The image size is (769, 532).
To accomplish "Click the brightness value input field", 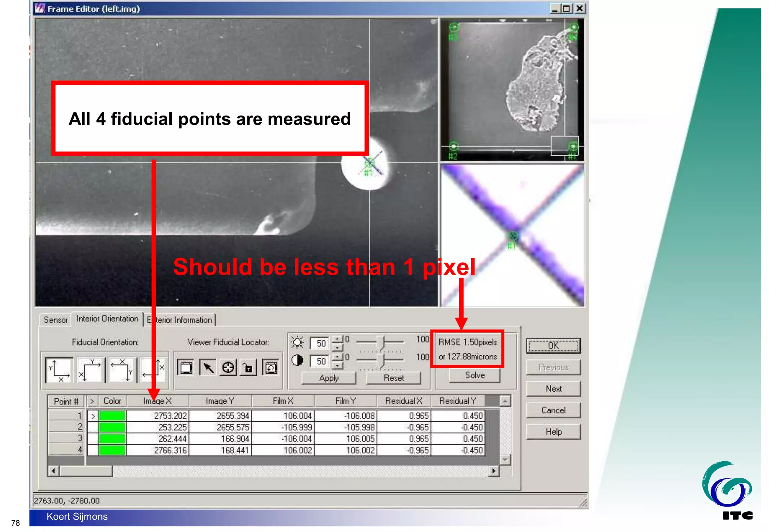I will tap(320, 343).
